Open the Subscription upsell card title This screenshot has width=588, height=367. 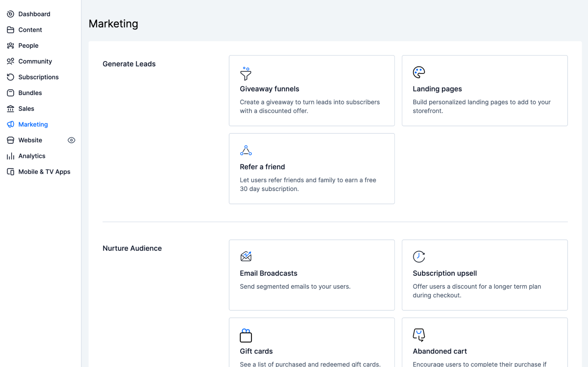(444, 273)
